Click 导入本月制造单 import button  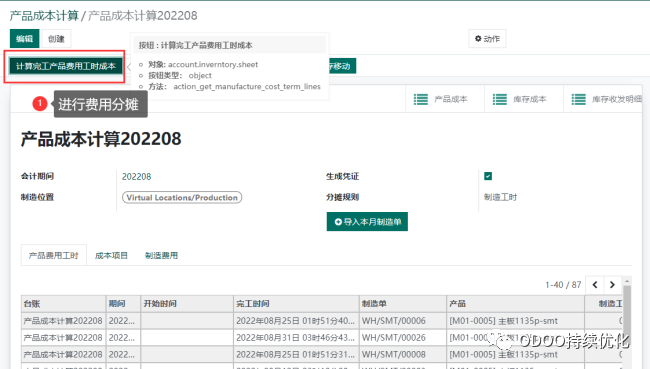(x=367, y=222)
